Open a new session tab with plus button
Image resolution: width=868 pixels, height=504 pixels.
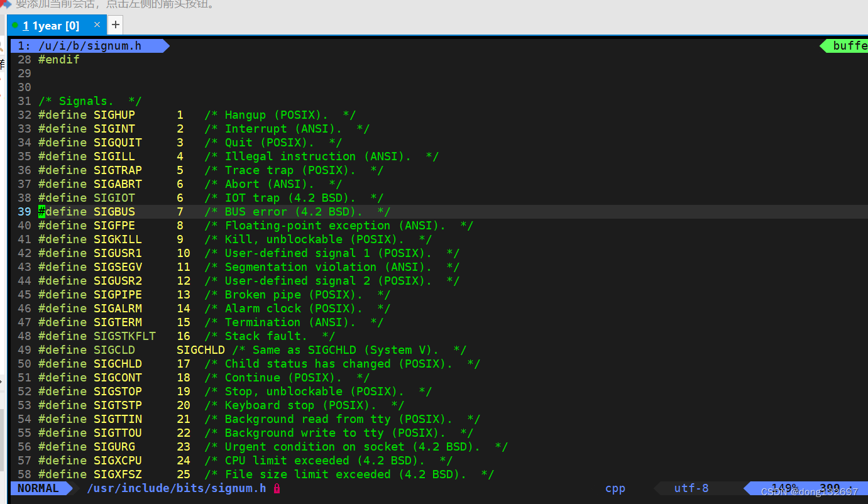pyautogui.click(x=115, y=25)
